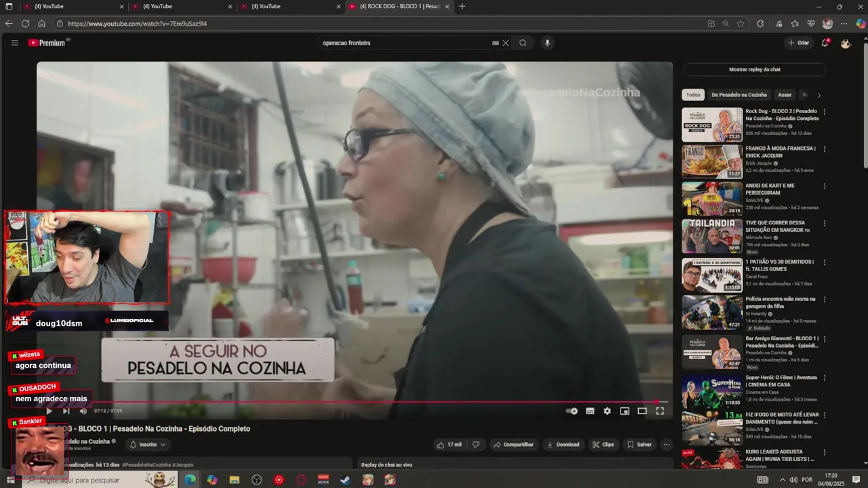This screenshot has height=488, width=868.
Task: Open the YouTube hamburger guide menu
Action: tap(14, 43)
